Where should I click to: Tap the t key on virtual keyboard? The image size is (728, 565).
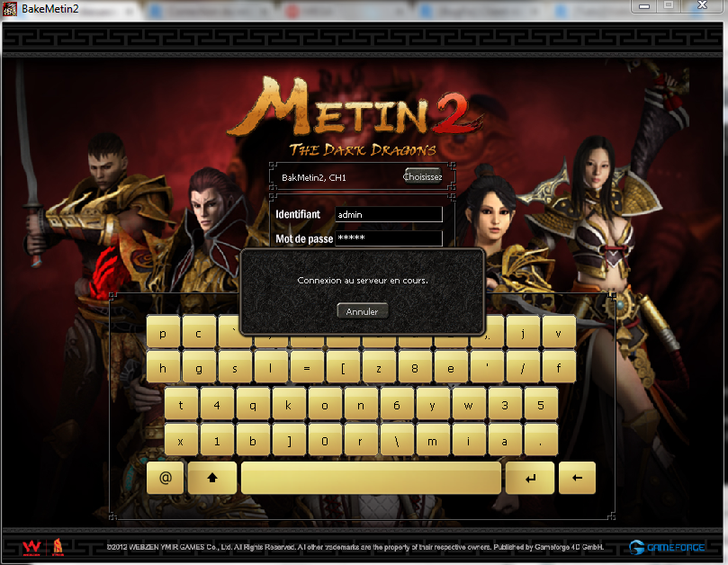(x=181, y=405)
